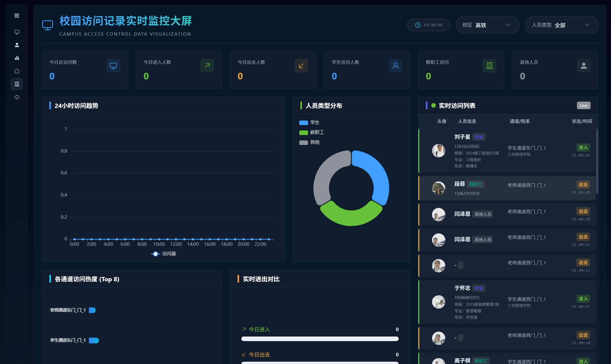Click 段菲's avatar thumbnail
This screenshot has width=611, height=364.
click(x=438, y=188)
